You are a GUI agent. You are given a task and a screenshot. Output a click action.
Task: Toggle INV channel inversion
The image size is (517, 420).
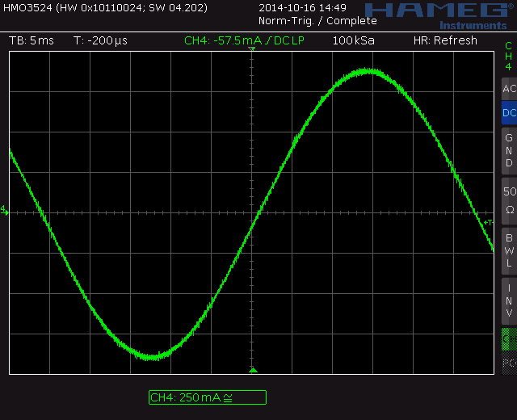coord(508,300)
